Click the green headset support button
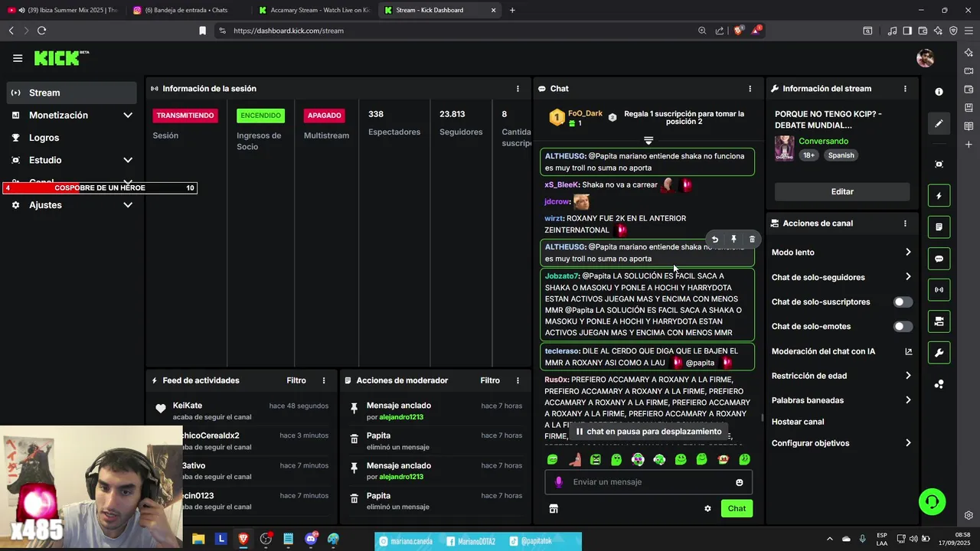 point(932,502)
